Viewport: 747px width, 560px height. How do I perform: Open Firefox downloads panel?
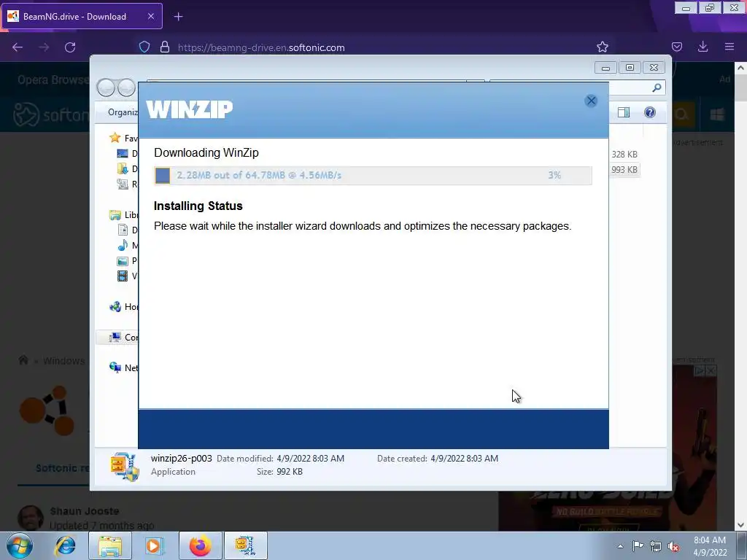(x=703, y=47)
